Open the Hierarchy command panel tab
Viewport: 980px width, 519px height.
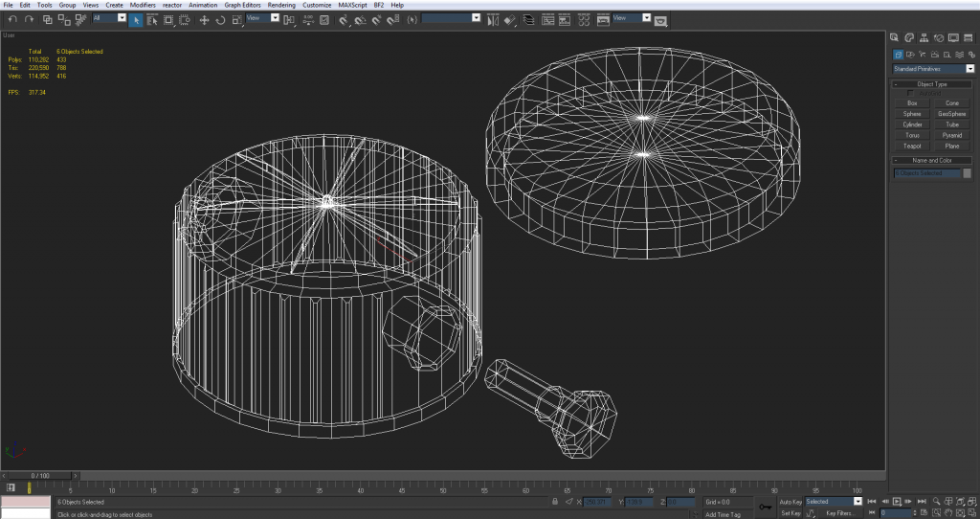(925, 38)
